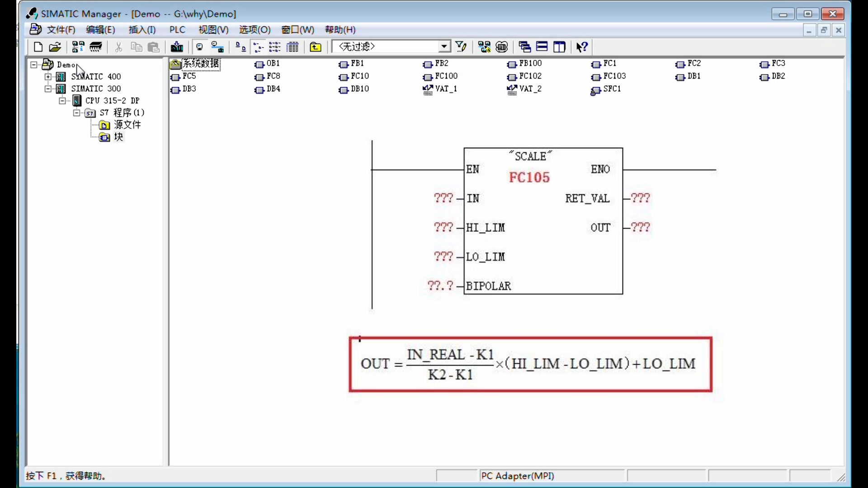This screenshot has height=488, width=868.
Task: Toggle the Online view button
Action: (x=217, y=47)
